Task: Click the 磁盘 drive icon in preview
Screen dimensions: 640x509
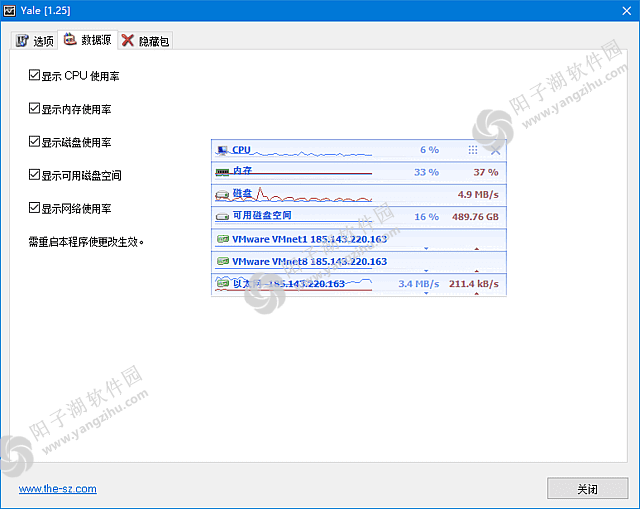Action: [x=222, y=194]
